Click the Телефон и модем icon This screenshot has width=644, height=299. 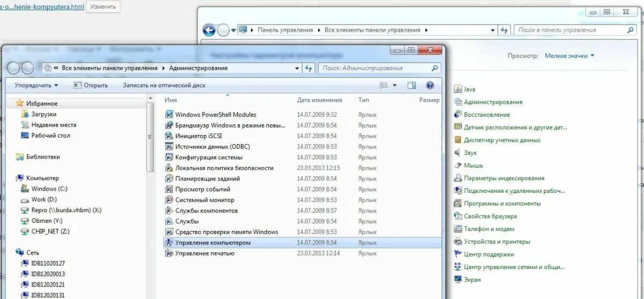(x=458, y=229)
